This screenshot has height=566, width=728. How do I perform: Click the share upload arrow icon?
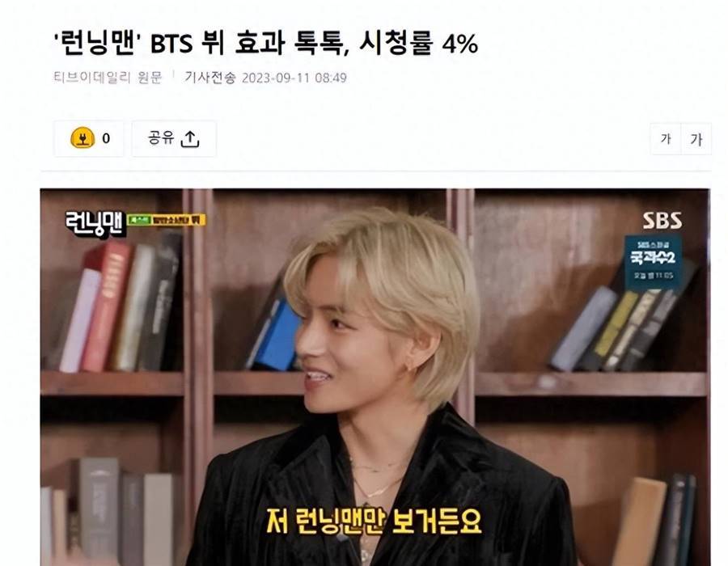click(x=190, y=139)
